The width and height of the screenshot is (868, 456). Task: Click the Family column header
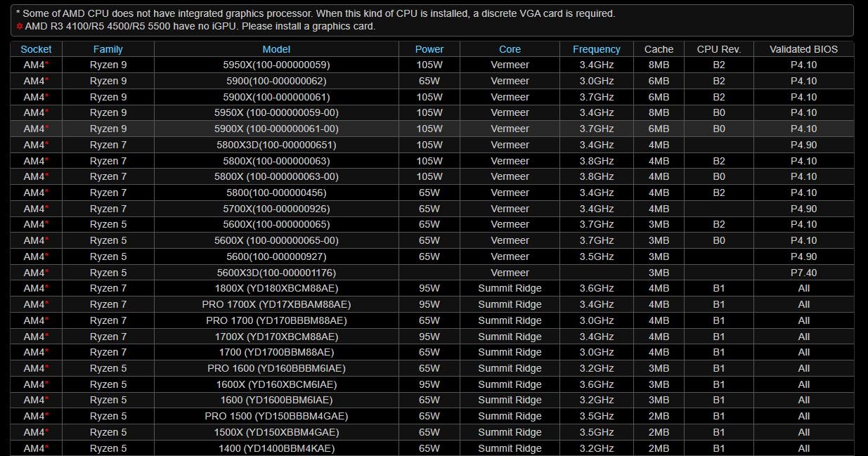pos(108,49)
